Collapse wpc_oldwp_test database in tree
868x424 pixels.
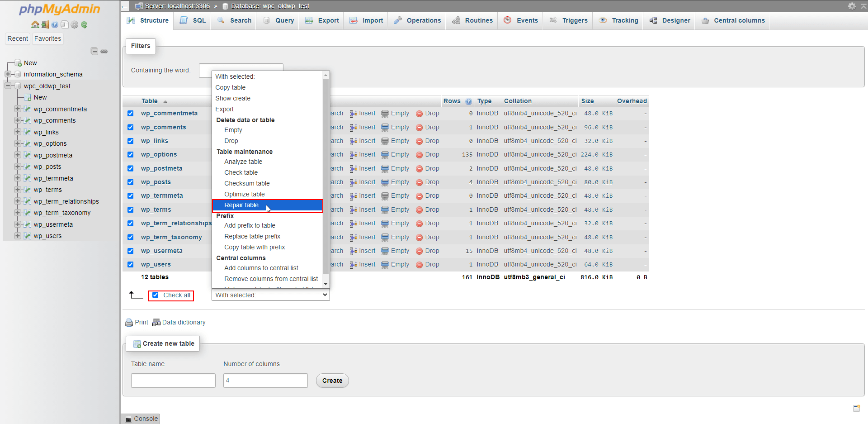[x=8, y=86]
